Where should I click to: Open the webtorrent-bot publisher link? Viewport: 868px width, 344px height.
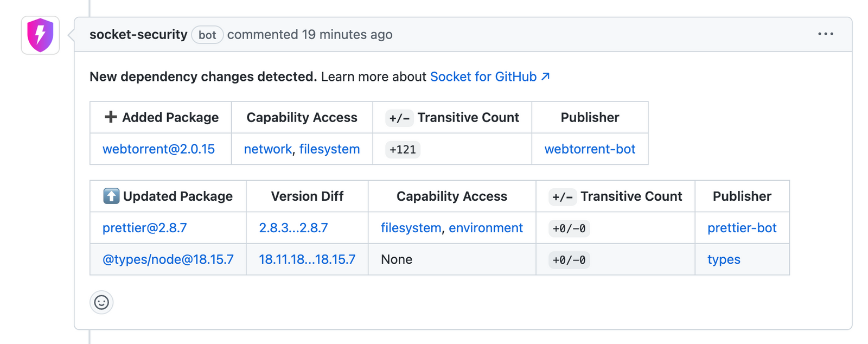click(590, 149)
